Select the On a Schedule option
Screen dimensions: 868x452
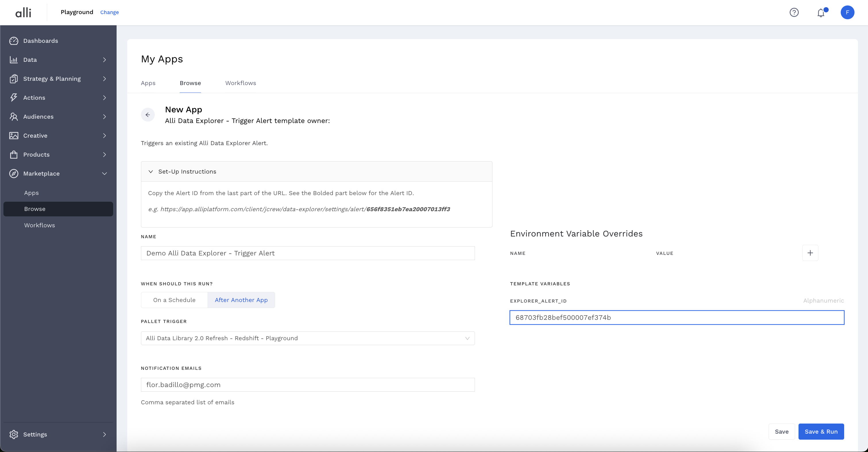click(174, 300)
